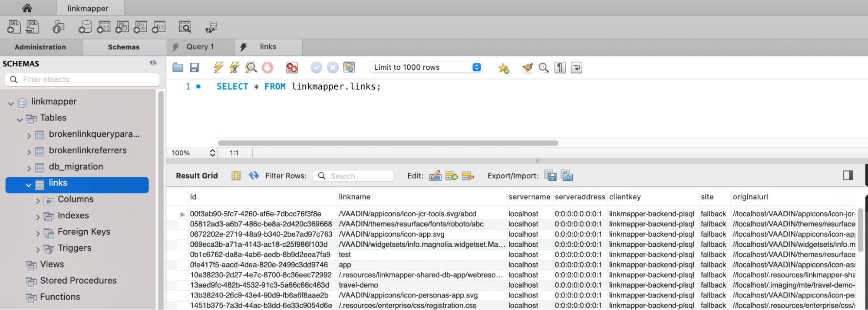868x310 pixels.
Task: Click the beautify query broom icon
Action: [x=527, y=68]
